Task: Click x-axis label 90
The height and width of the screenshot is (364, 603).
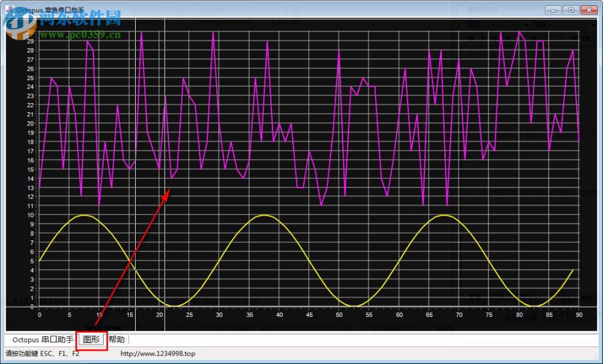Action: [579, 315]
